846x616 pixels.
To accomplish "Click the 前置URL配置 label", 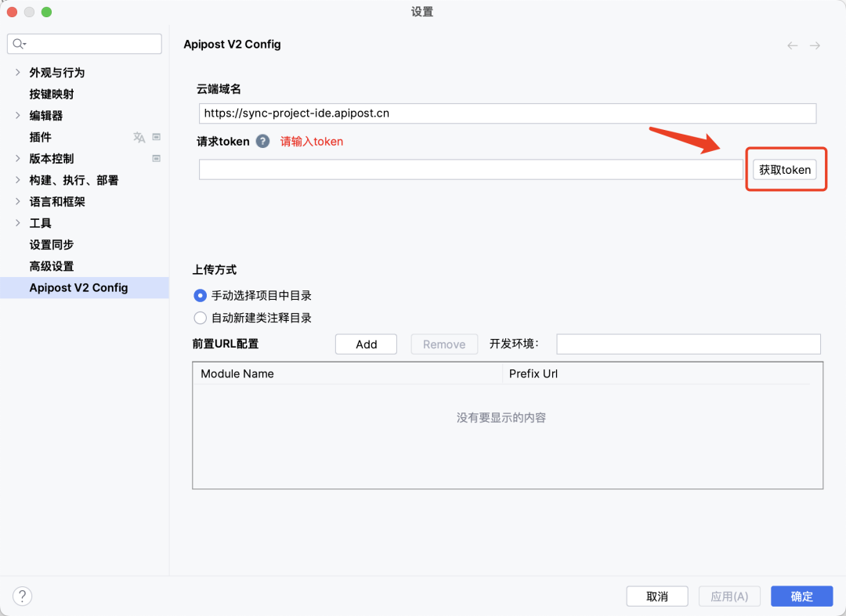I will [226, 344].
